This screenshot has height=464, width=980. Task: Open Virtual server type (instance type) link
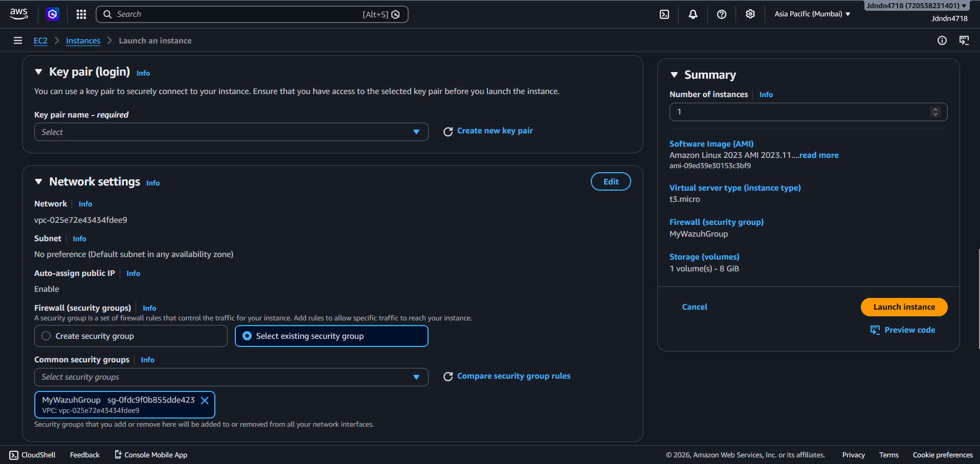click(735, 188)
